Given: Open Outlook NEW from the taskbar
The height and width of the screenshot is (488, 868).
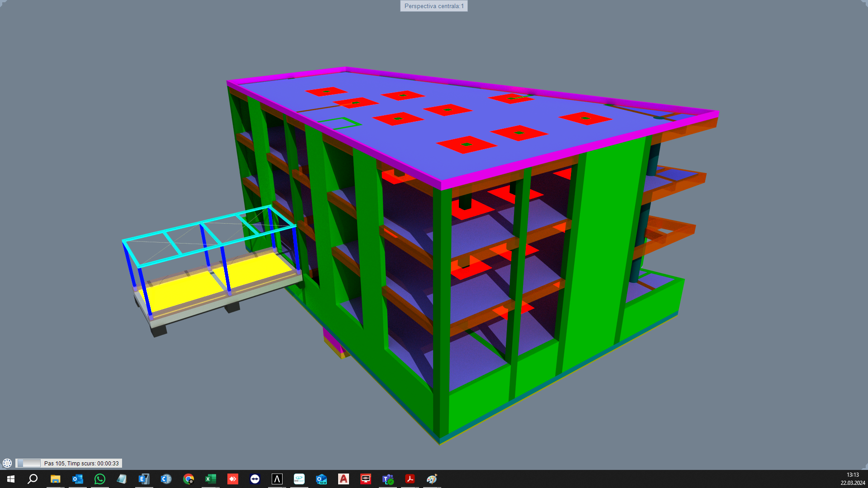Looking at the screenshot, I should point(321,479).
